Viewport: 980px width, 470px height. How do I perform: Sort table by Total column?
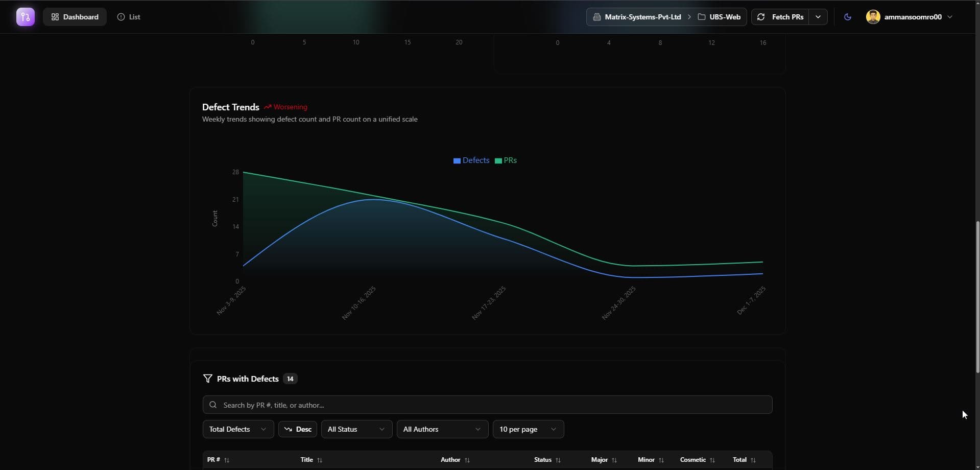tap(744, 460)
